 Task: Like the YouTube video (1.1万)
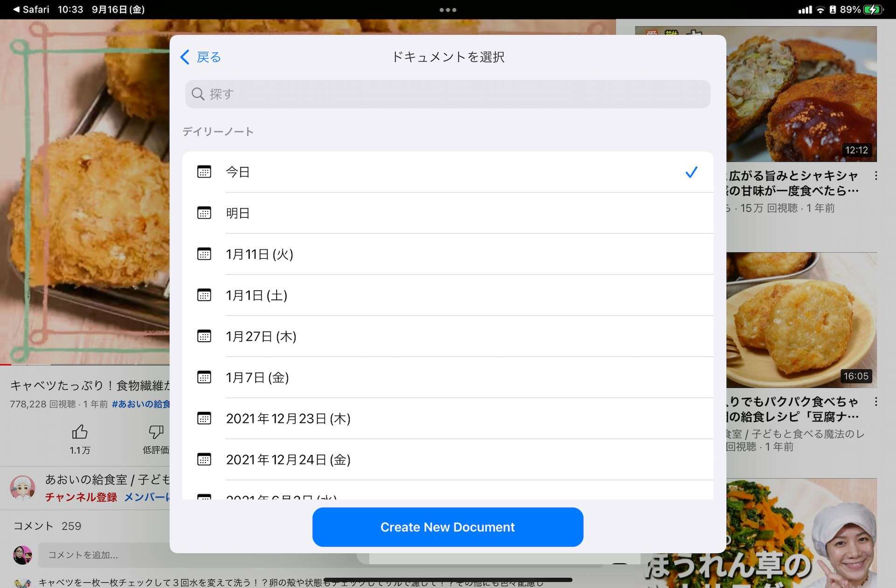tap(80, 438)
